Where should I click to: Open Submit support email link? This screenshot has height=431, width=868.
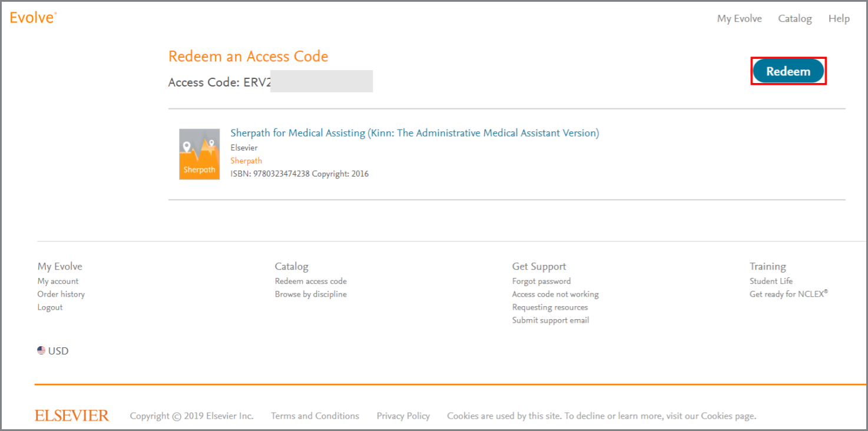pyautogui.click(x=551, y=320)
